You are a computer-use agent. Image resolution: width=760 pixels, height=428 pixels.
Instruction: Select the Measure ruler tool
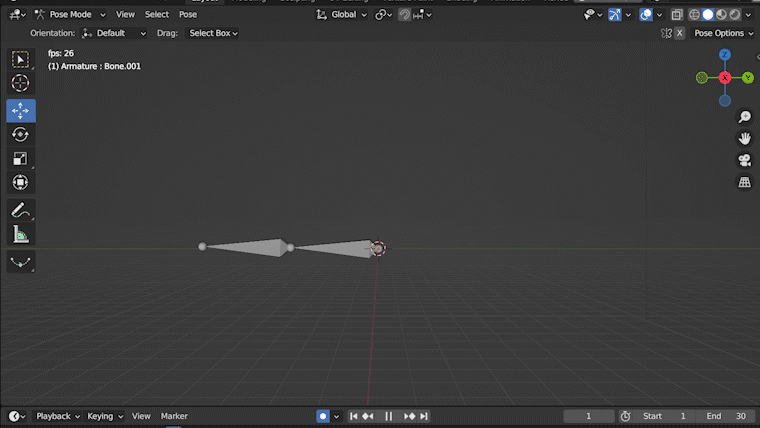20,234
